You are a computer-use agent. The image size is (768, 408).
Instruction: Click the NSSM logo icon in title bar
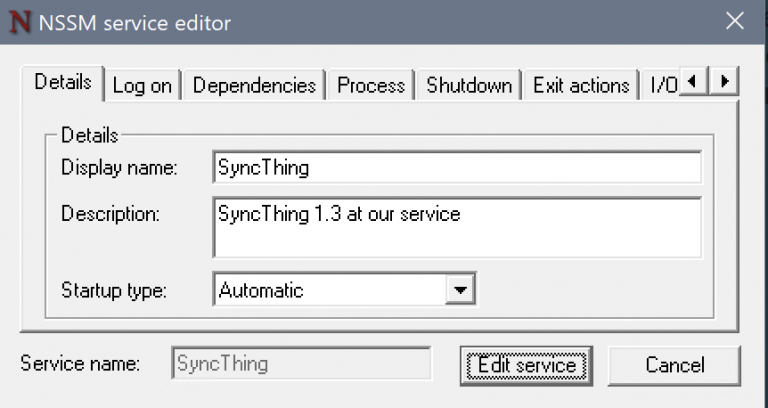click(19, 22)
